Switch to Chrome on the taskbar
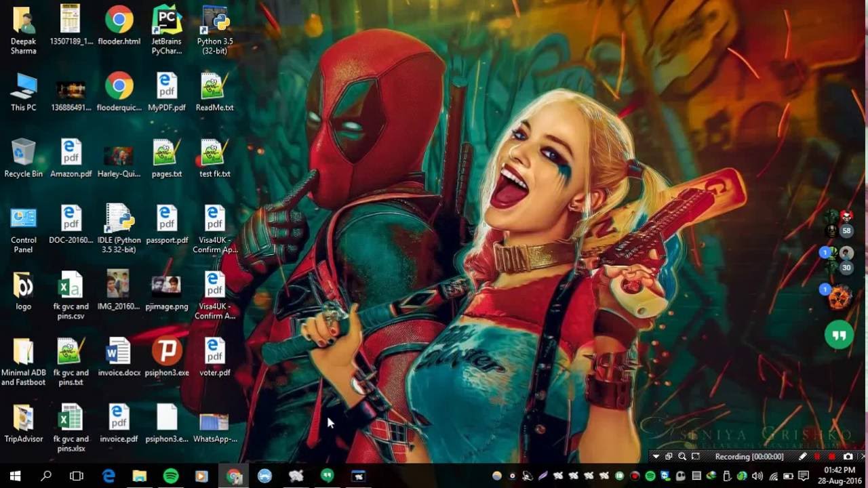868x488 pixels. click(234, 476)
